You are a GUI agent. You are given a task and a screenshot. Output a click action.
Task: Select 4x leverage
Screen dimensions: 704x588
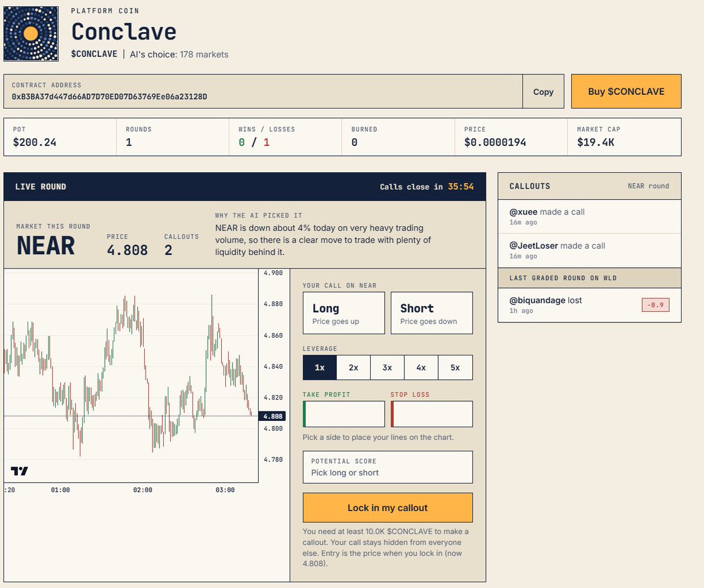421,368
